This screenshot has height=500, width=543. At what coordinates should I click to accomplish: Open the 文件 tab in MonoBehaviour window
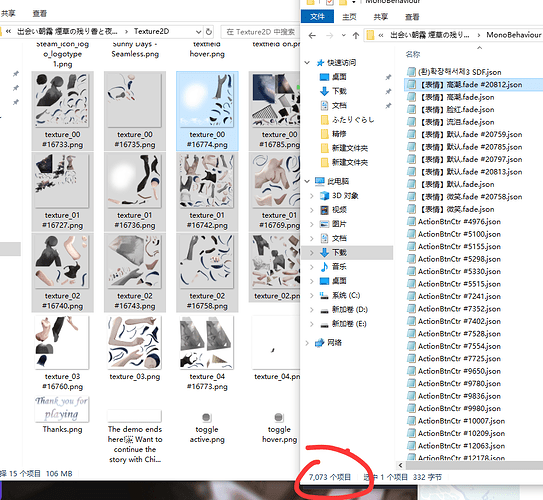[317, 16]
